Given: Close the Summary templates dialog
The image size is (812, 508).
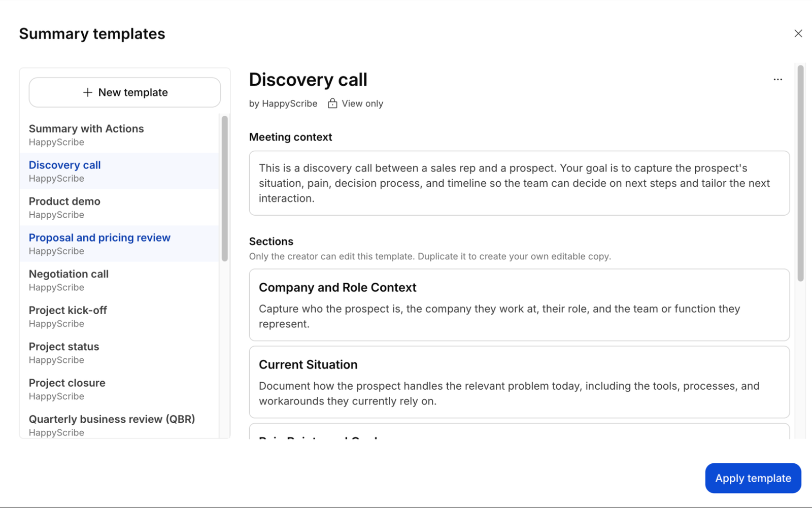Looking at the screenshot, I should coord(798,33).
